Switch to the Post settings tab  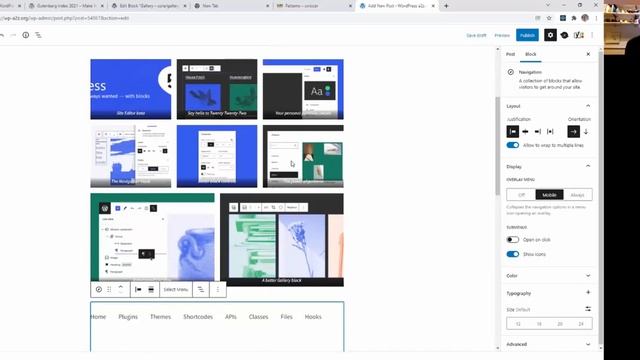[x=511, y=54]
